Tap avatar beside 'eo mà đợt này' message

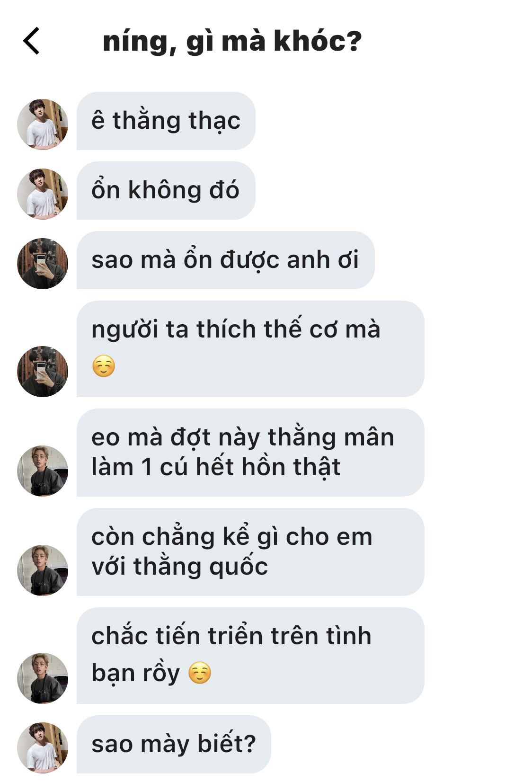[x=43, y=471]
